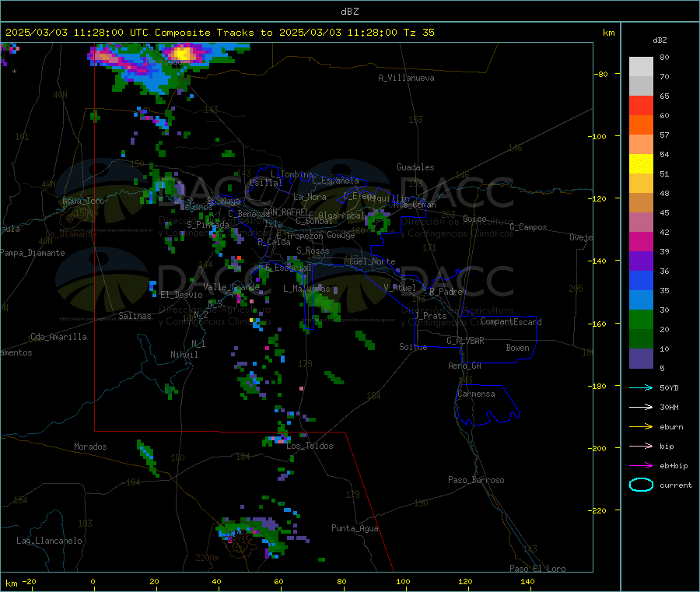Click the 80 dBZ light gray swatch
This screenshot has width=700, height=592.
point(641,67)
